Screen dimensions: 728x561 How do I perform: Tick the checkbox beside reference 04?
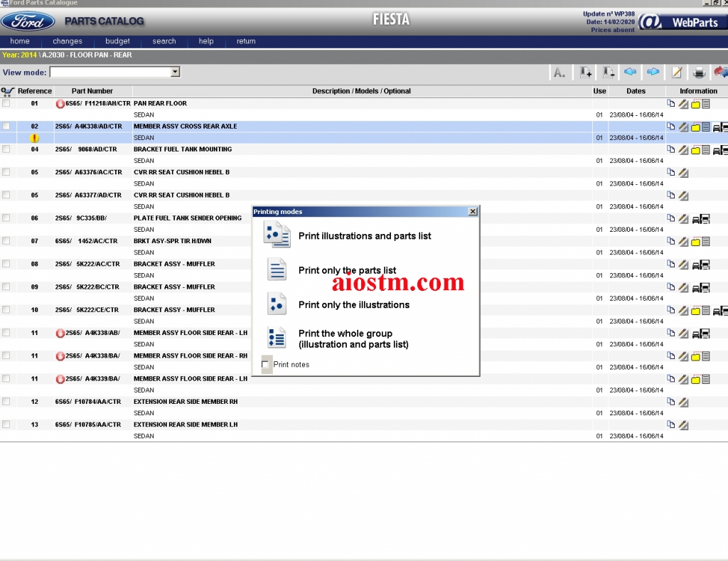coord(6,149)
